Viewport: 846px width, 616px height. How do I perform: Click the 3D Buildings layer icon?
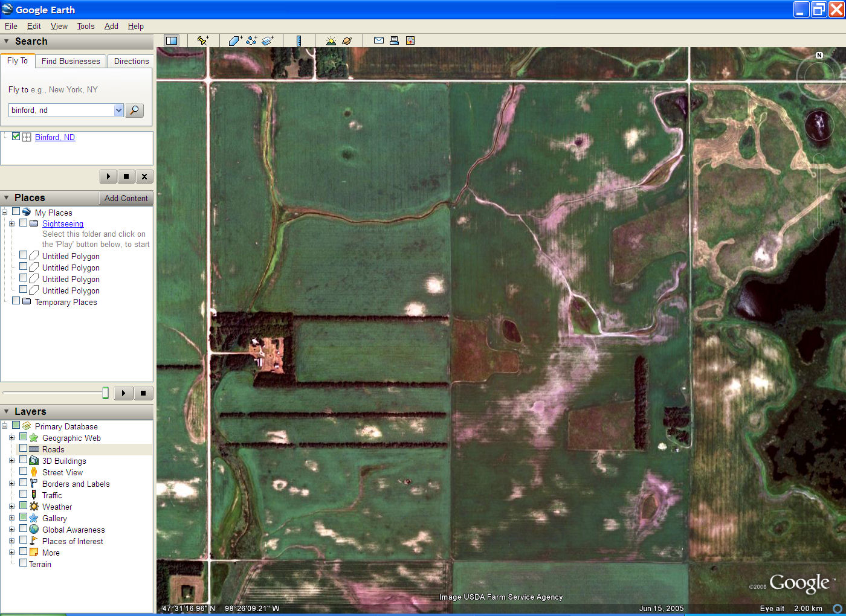(x=34, y=461)
